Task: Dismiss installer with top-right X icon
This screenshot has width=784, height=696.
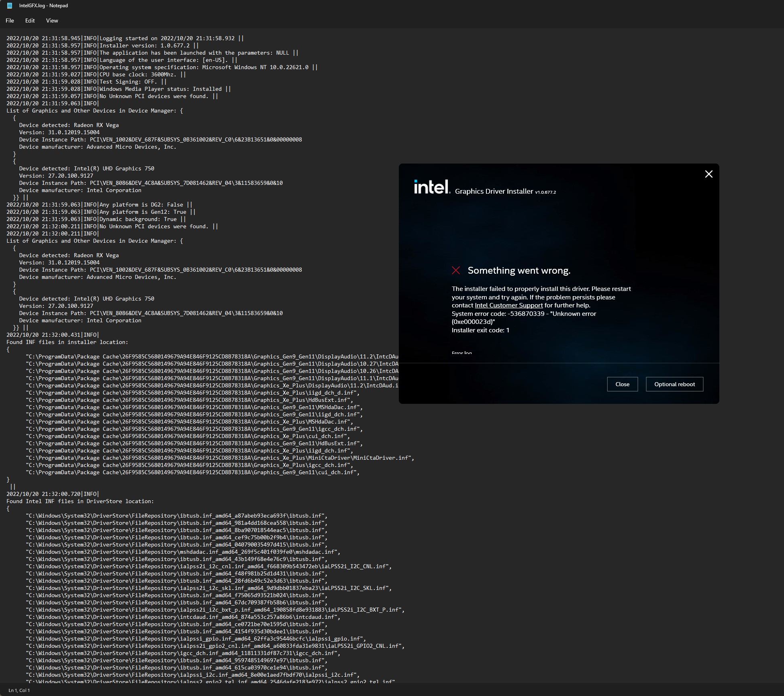Action: click(708, 174)
